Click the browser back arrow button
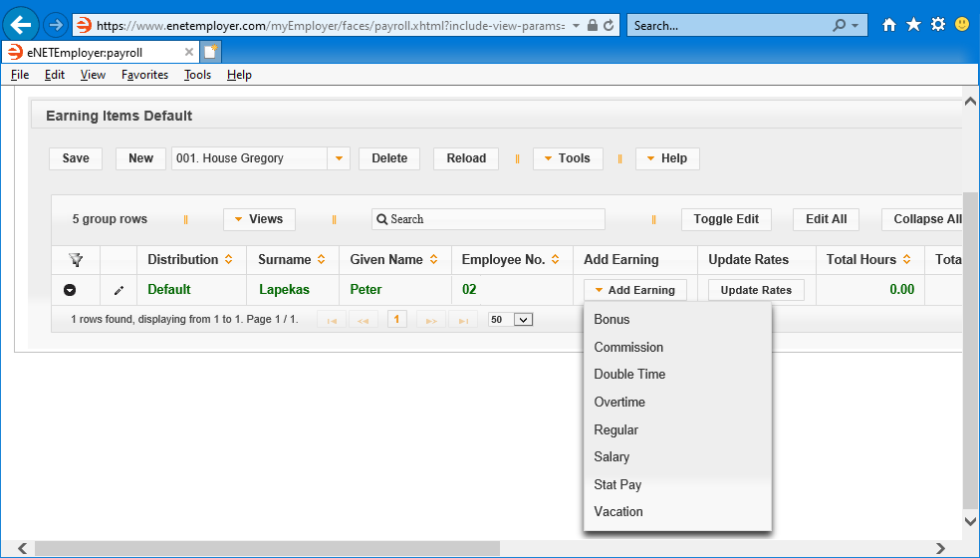980x558 pixels. coord(20,25)
